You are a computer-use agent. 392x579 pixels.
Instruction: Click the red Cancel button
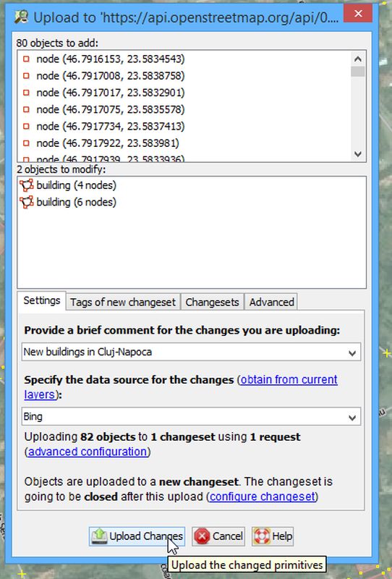pyautogui.click(x=218, y=536)
